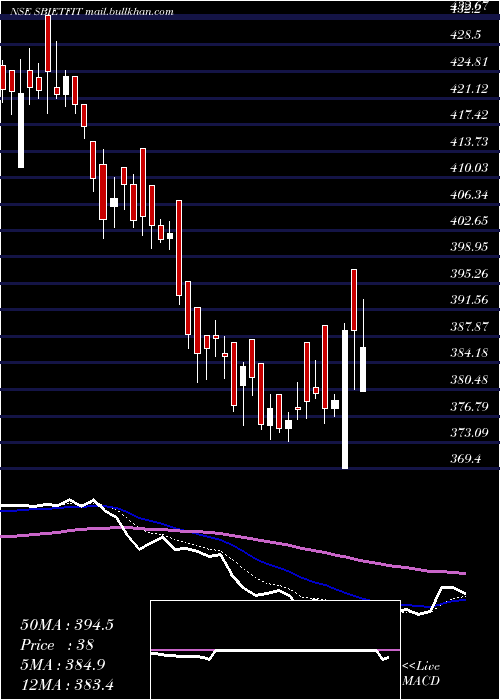Click the 5MA : 384.9 readout
The height and width of the screenshot is (700, 500).
click(x=63, y=665)
